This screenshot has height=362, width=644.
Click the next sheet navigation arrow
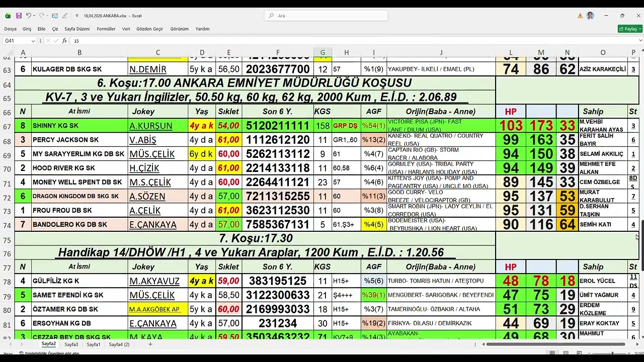coord(22,344)
